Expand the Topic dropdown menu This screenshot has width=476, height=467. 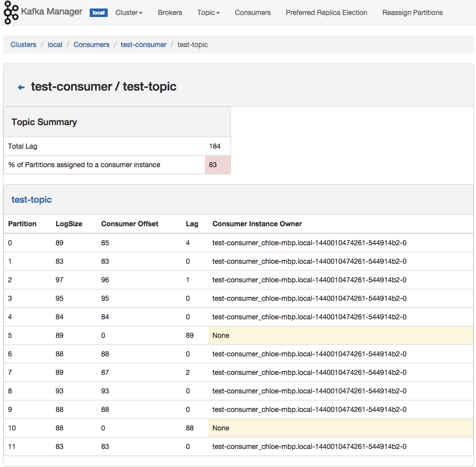(208, 13)
